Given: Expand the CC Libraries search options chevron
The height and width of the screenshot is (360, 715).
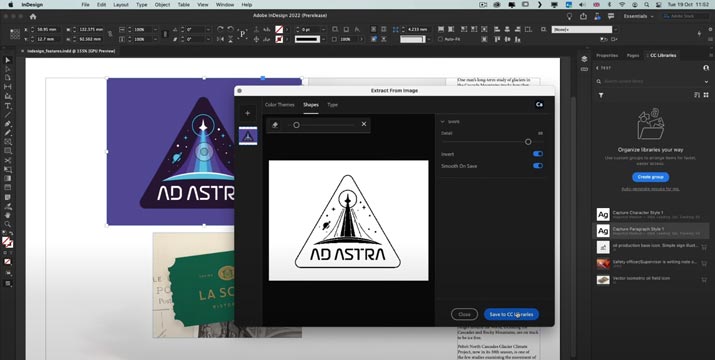Looking at the screenshot, I should click(x=706, y=82).
